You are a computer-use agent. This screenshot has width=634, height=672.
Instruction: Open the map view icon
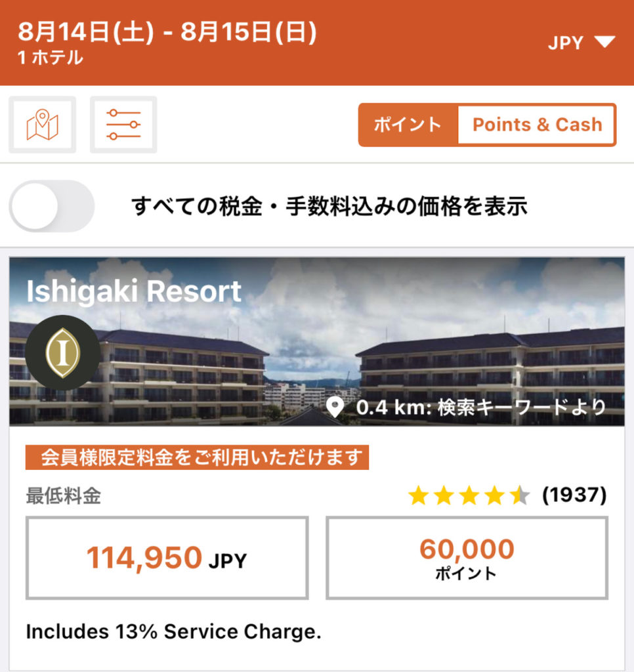(43, 125)
